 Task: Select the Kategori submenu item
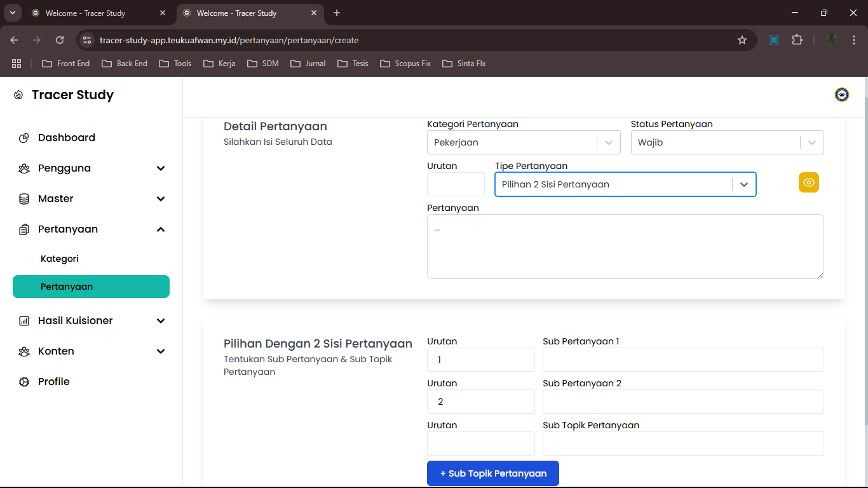(x=60, y=259)
